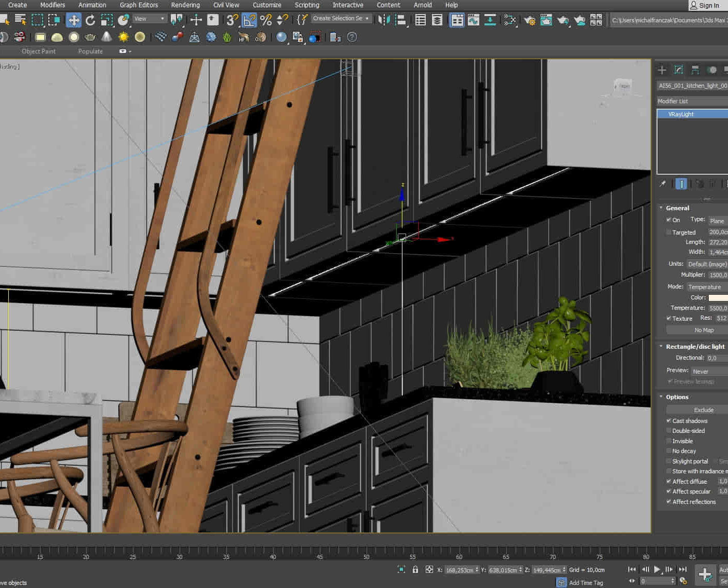This screenshot has width=728, height=588.
Task: Toggle Affect reflections checkbox
Action: 669,501
